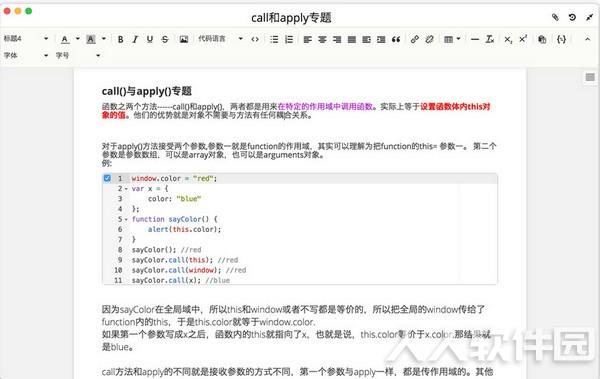Screen dimensions: 600x379
Task: Click the curly braces code block icon
Action: [x=561, y=39]
